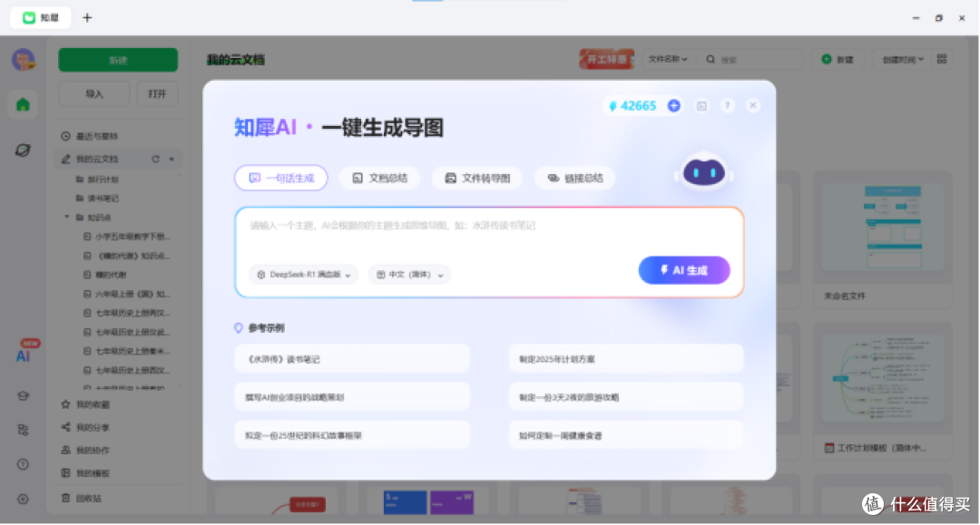Screen dimensions: 980x525
Task: Click the AI 生成 button
Action: [684, 270]
